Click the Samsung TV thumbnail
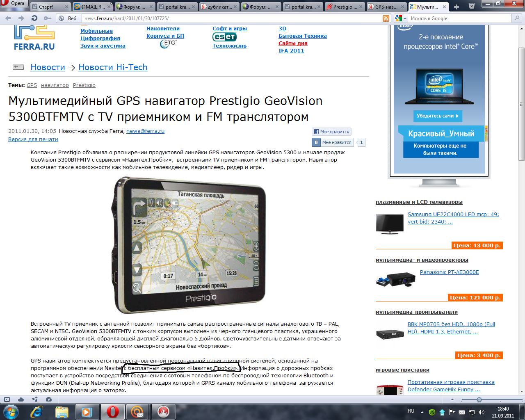The height and width of the screenshot is (420, 525). coord(390,224)
